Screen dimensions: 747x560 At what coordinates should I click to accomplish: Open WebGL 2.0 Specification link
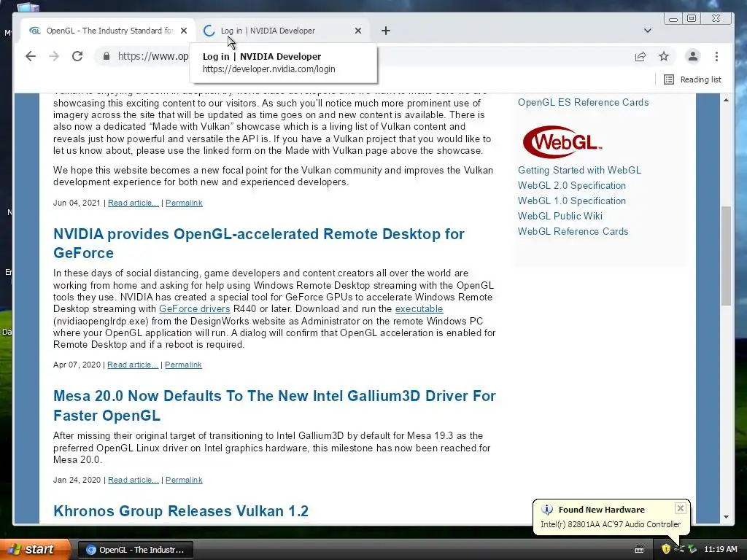coord(572,185)
